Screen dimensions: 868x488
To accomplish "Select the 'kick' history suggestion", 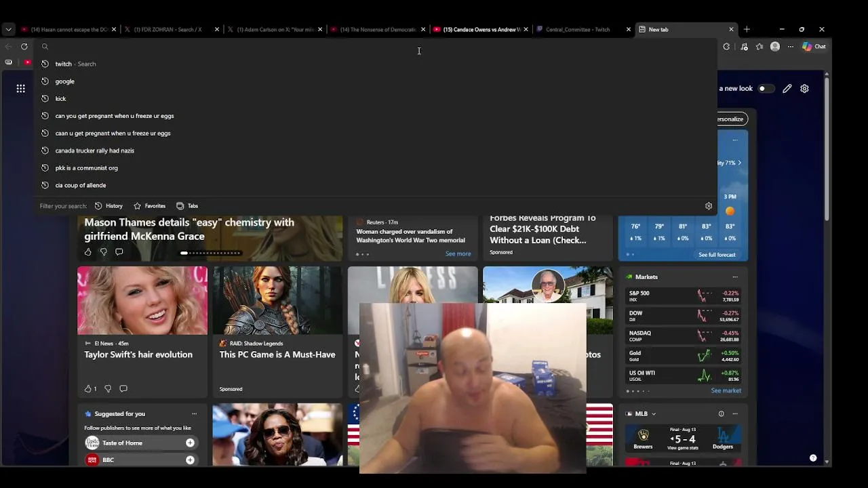I will (x=376, y=98).
